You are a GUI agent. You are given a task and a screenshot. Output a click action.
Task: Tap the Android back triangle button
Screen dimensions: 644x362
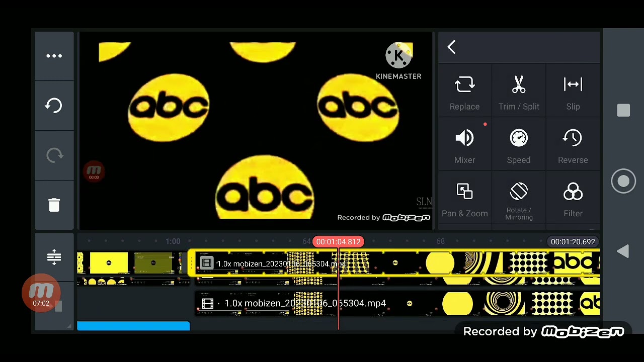tap(623, 251)
